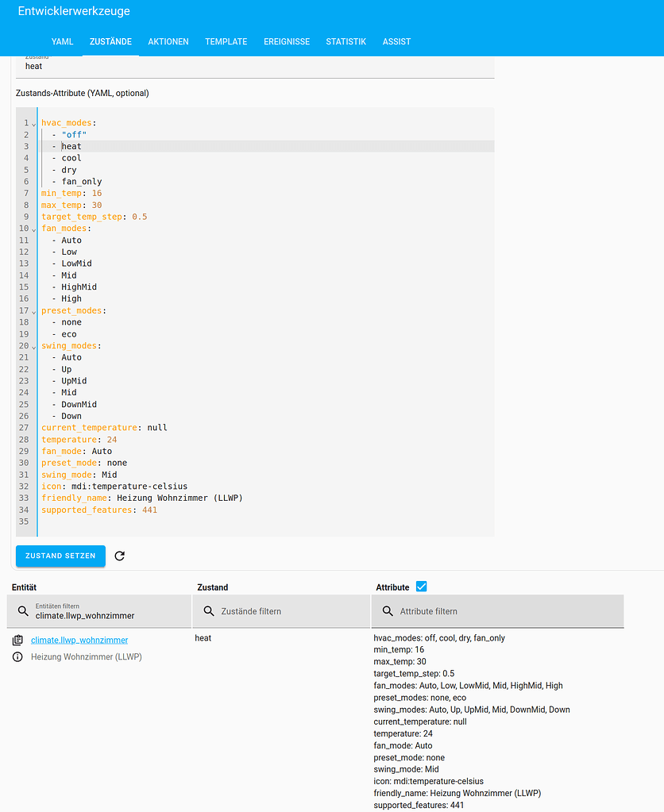The height and width of the screenshot is (812, 664).
Task: Switch to the ASSIST tab
Action: [396, 41]
